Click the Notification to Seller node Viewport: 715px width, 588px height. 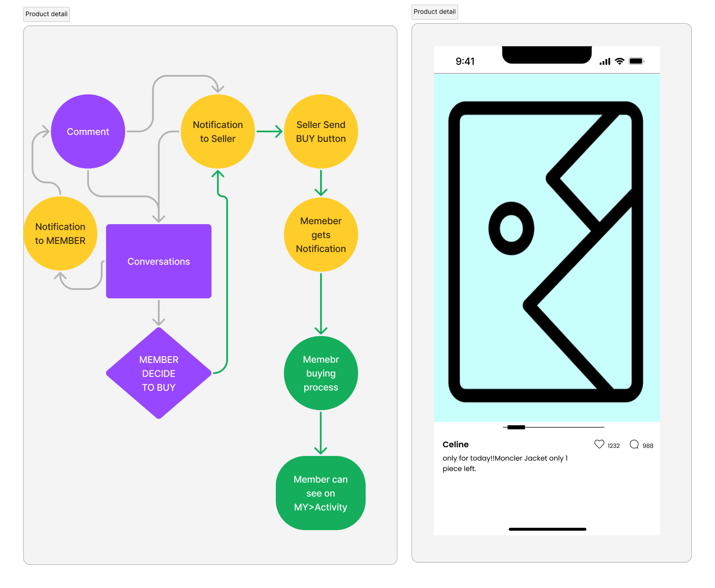click(x=218, y=132)
